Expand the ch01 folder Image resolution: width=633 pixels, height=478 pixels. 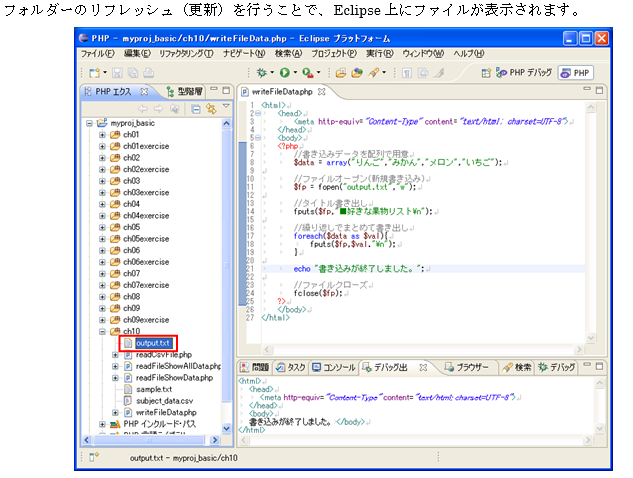[102, 134]
